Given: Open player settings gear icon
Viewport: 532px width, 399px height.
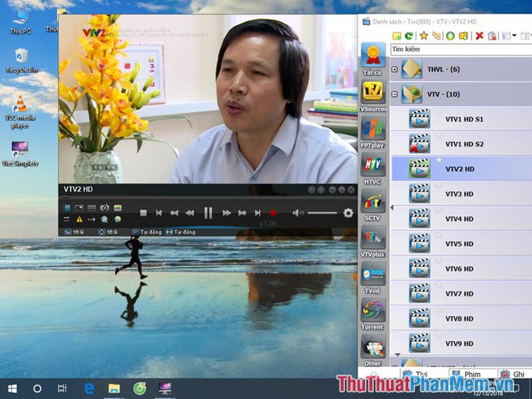Looking at the screenshot, I should (x=348, y=213).
